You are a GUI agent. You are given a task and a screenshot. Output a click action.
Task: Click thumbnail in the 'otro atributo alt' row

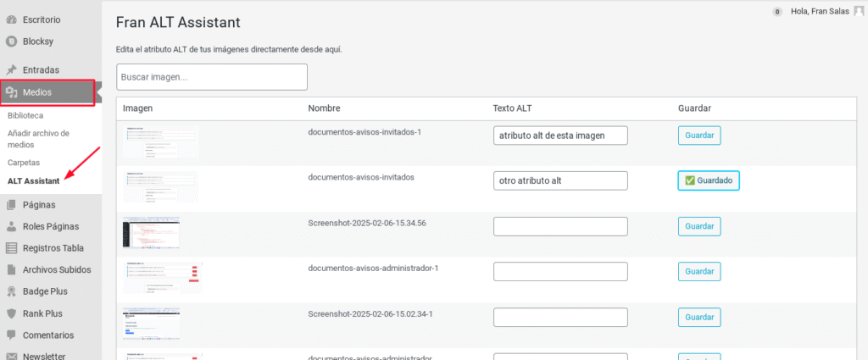click(160, 187)
